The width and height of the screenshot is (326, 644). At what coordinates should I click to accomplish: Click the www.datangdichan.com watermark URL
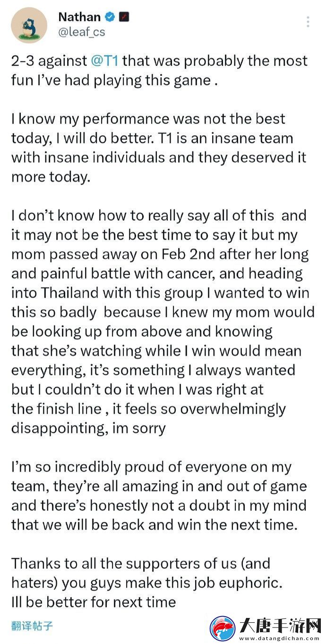click(279, 637)
